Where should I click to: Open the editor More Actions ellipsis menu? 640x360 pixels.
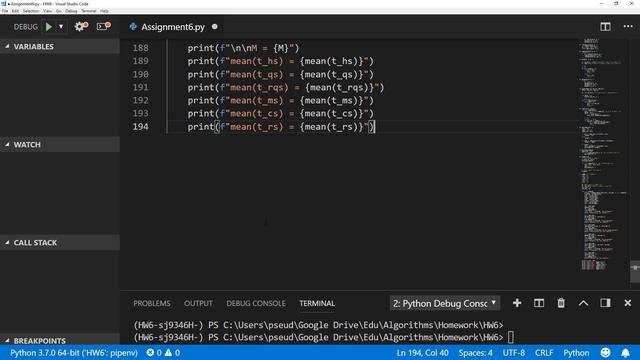click(x=628, y=27)
